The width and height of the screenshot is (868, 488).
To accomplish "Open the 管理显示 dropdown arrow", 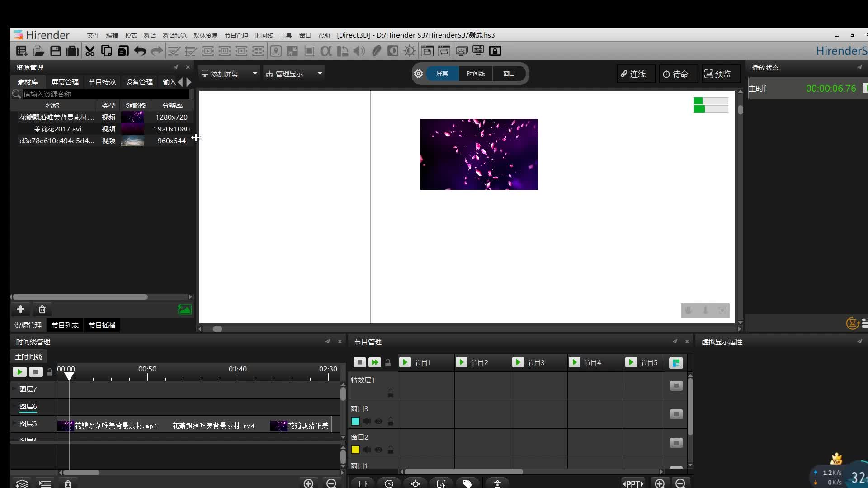I will (x=320, y=74).
